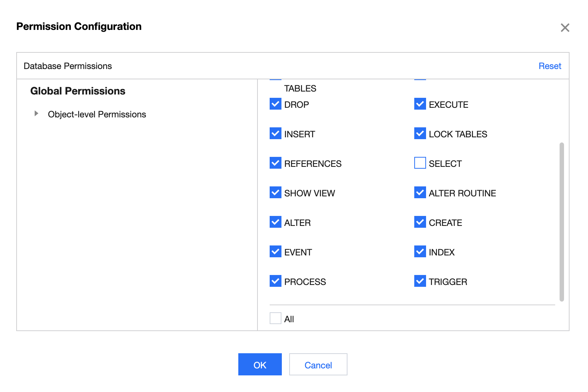588x392 pixels.
Task: Expand Object-level Permissions tree node
Action: [36, 114]
